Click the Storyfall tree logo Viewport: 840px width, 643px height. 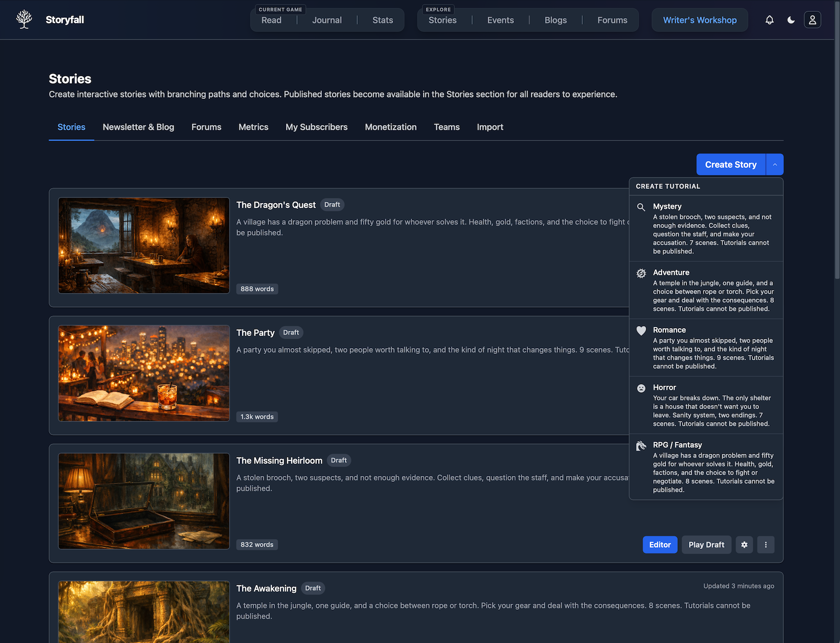pyautogui.click(x=24, y=19)
